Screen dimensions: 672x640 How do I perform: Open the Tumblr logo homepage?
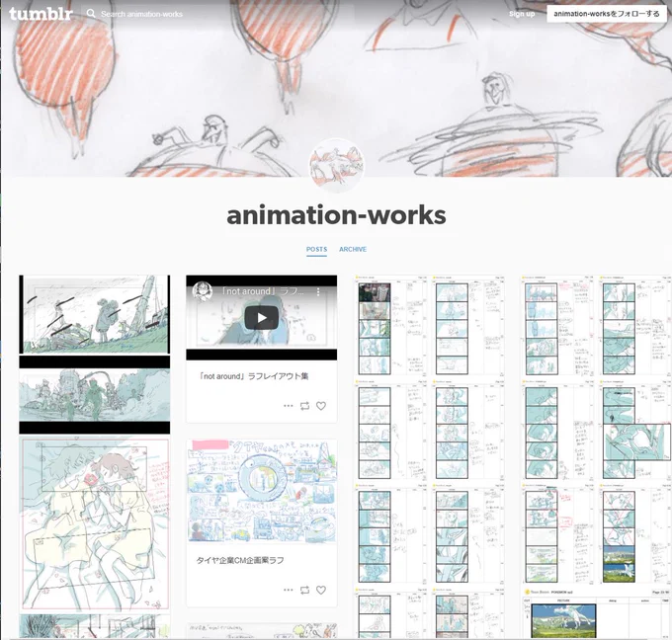click(x=41, y=14)
